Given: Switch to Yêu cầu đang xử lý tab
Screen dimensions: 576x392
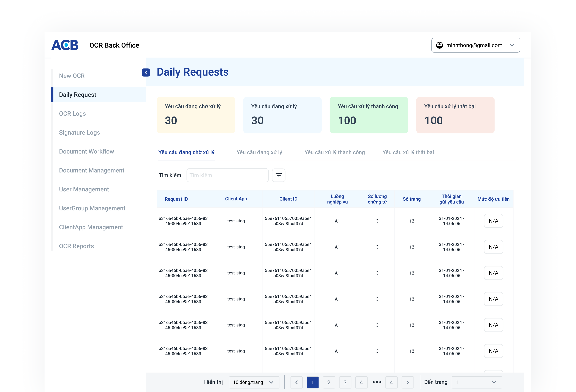Looking at the screenshot, I should pos(259,152).
